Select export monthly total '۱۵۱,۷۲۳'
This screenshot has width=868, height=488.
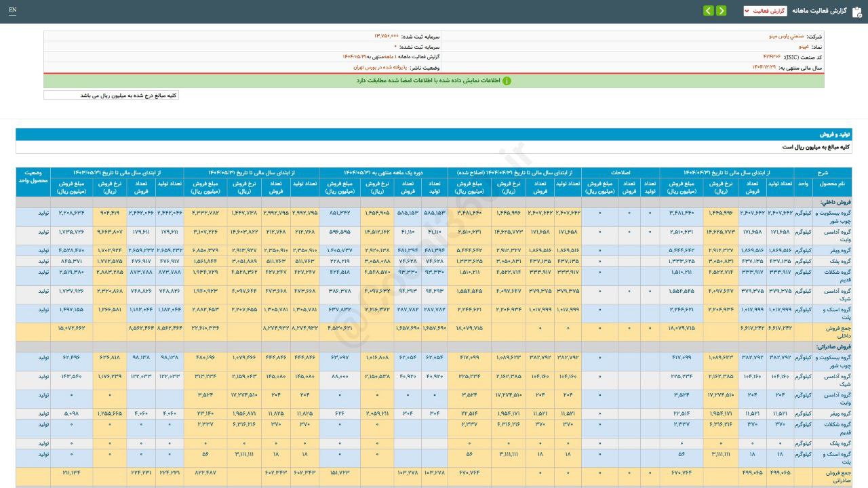[340, 472]
